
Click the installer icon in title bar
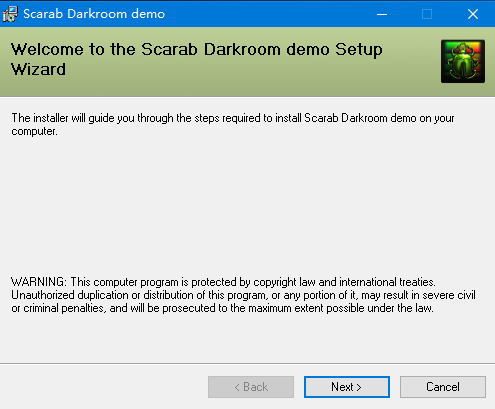(x=10, y=14)
